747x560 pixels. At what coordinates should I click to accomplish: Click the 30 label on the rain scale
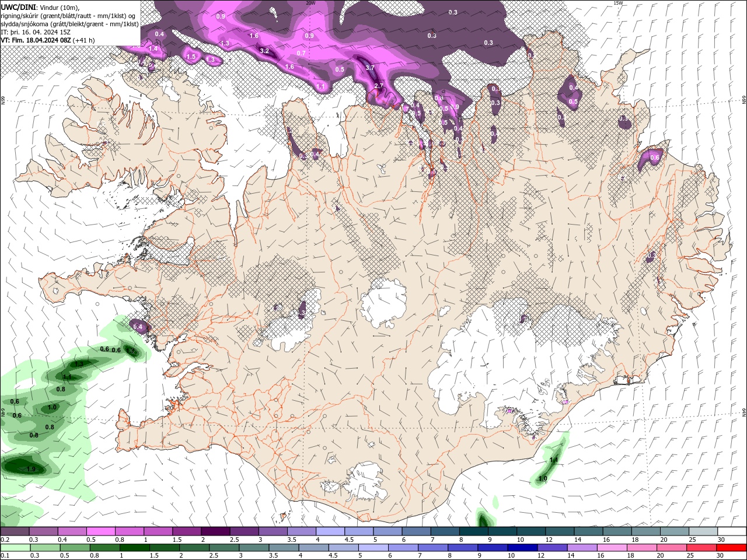click(719, 556)
